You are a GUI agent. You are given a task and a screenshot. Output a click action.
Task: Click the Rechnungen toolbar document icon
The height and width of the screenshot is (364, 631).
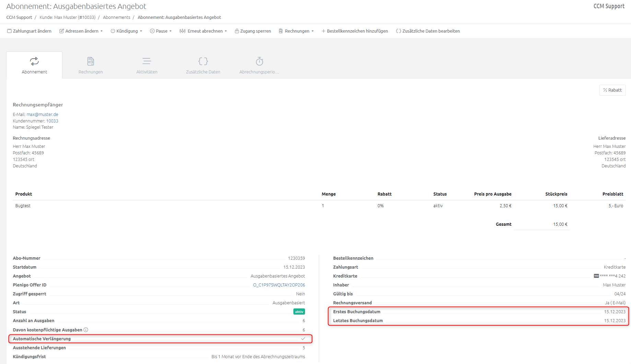[x=281, y=31]
